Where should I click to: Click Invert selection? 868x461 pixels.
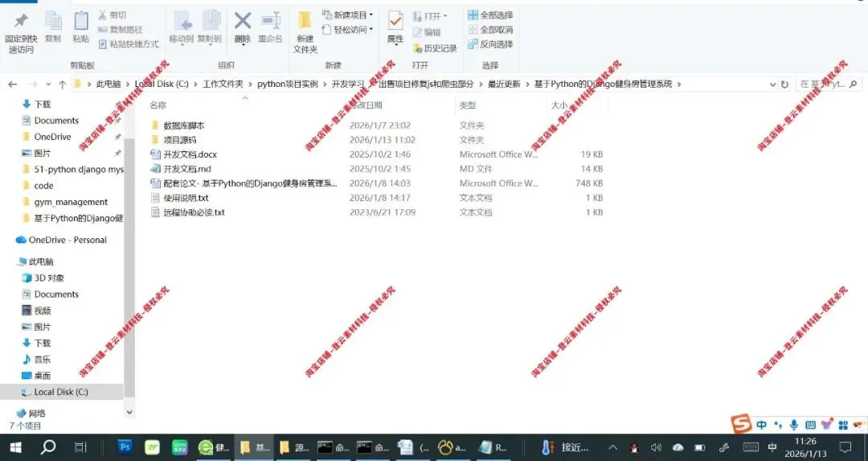(490, 43)
